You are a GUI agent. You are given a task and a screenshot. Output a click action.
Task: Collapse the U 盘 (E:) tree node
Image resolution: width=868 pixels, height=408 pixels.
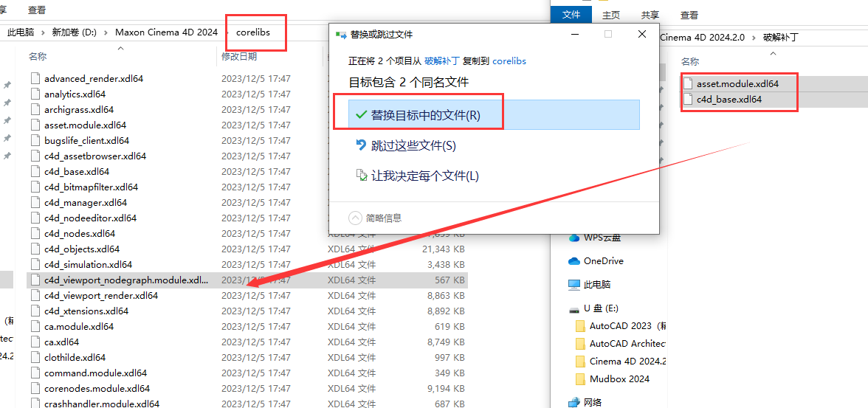pyautogui.click(x=562, y=308)
